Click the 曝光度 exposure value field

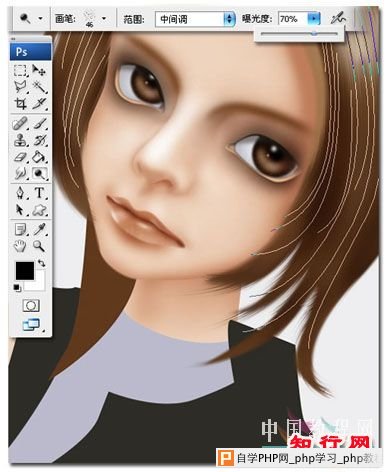[292, 19]
